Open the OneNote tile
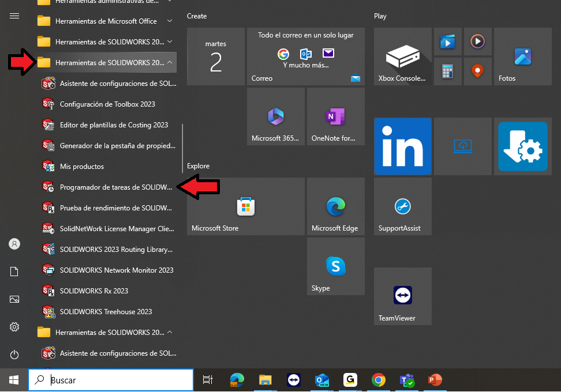The height and width of the screenshot is (392, 561). coord(335,116)
